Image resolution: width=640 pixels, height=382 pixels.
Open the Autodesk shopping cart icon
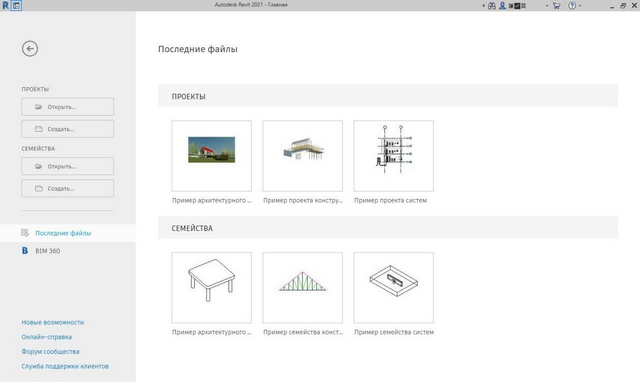556,6
